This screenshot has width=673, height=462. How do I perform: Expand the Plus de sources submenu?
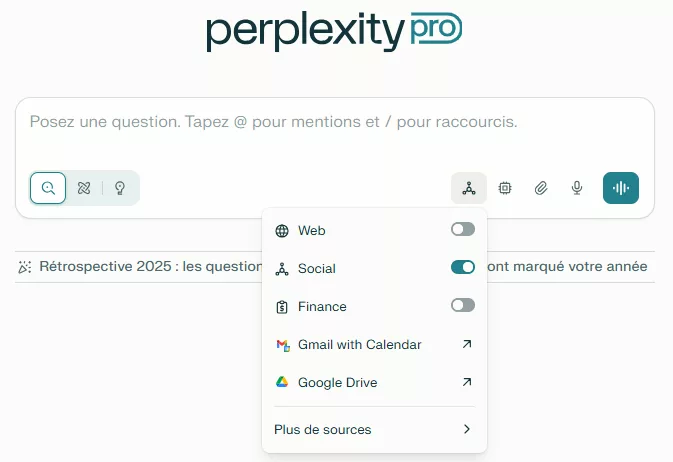(x=374, y=430)
